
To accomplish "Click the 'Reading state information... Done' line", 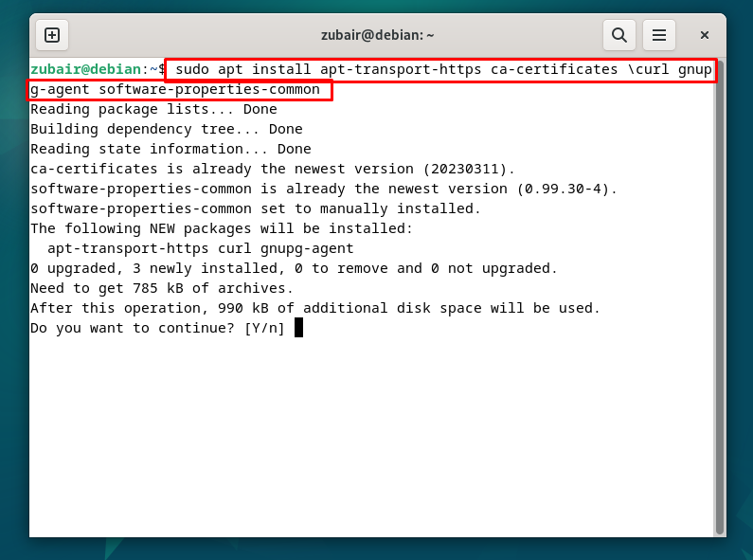I will pos(170,150).
